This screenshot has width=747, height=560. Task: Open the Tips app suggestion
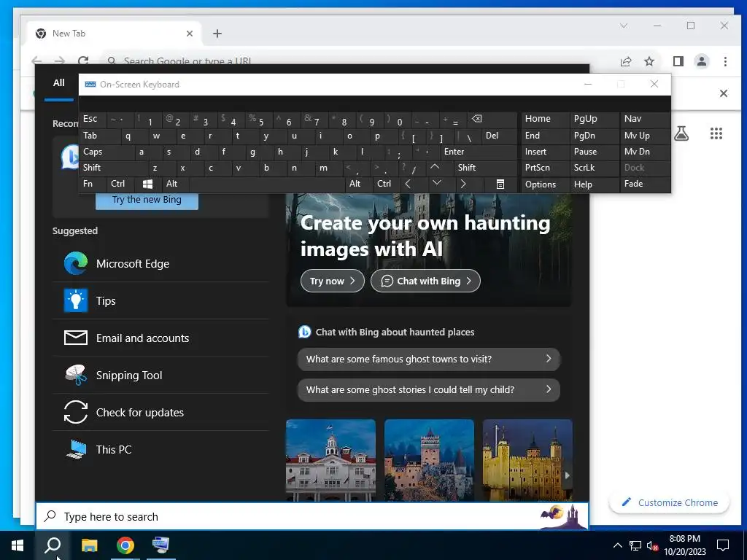(160, 301)
